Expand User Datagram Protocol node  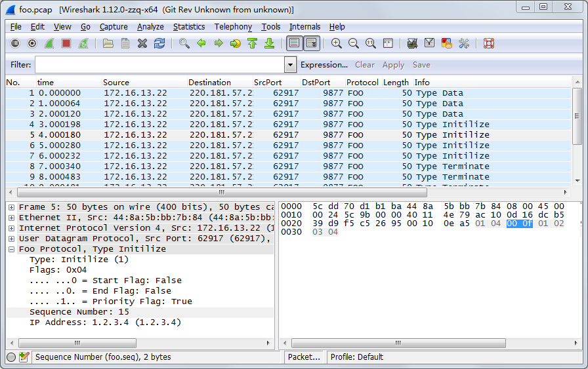12,239
